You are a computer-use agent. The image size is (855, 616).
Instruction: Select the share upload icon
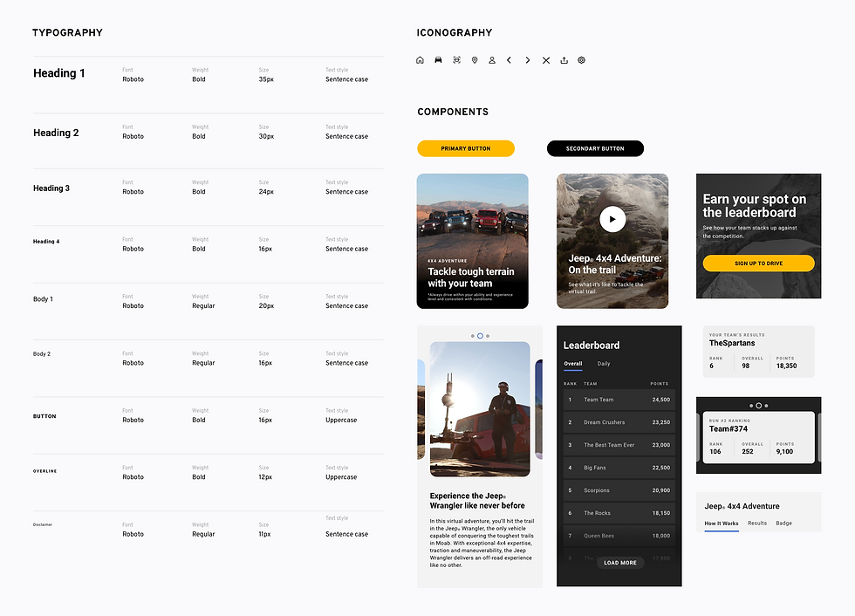564,60
